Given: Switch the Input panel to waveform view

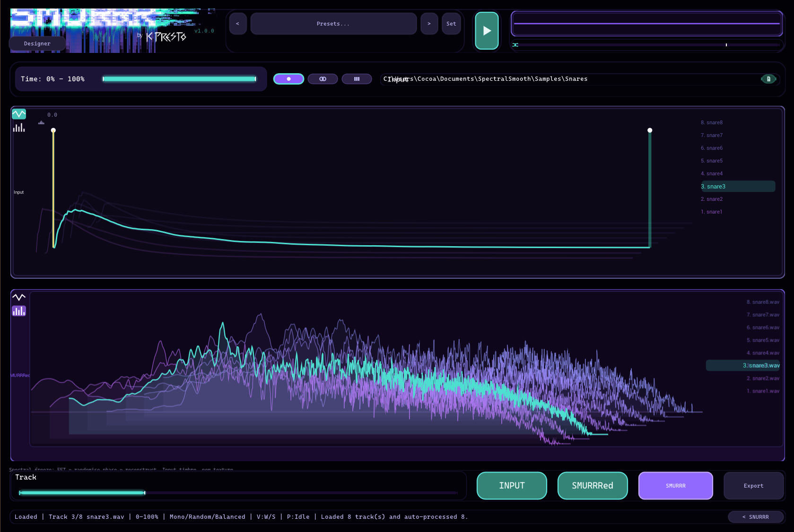Looking at the screenshot, I should (x=19, y=114).
